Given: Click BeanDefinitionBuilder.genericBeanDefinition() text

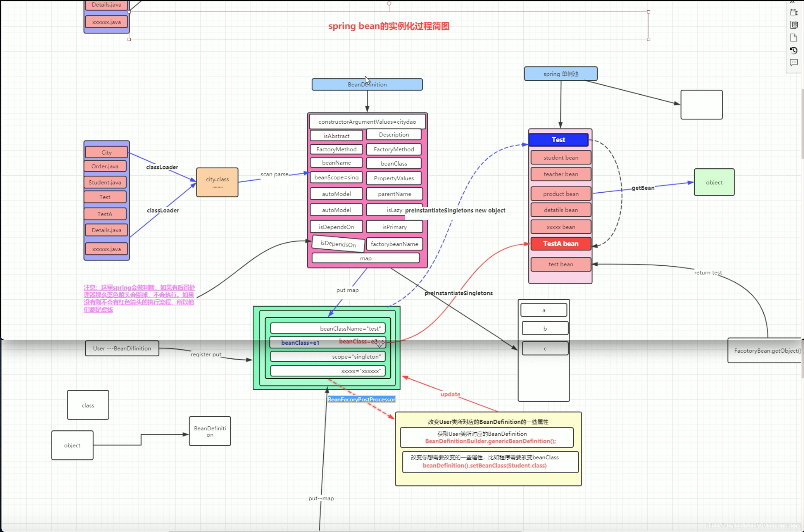Looking at the screenshot, I should pyautogui.click(x=491, y=441).
